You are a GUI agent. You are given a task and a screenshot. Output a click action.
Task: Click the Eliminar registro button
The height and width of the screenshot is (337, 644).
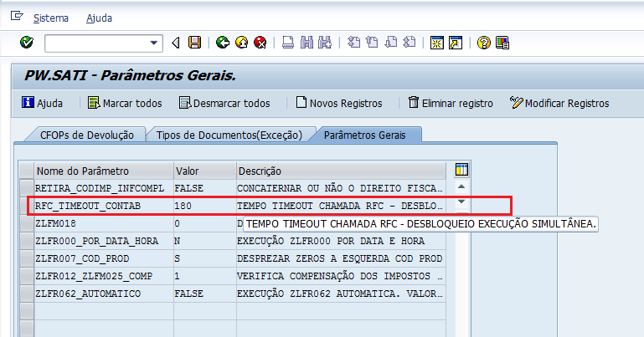point(451,103)
